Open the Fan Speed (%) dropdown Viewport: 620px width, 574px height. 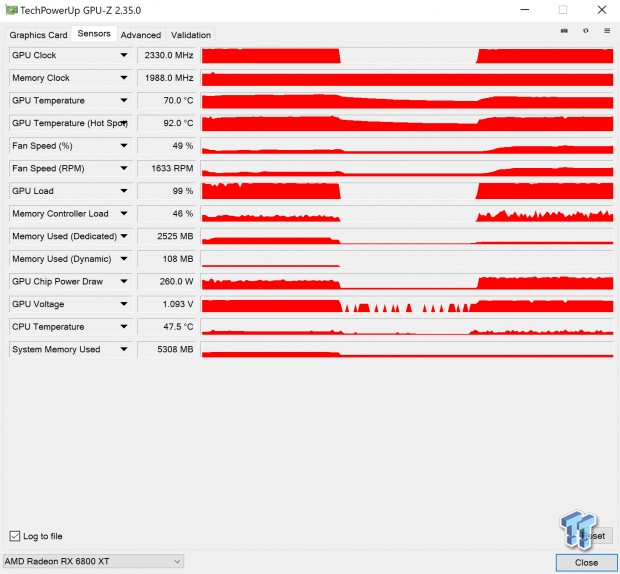coord(124,145)
